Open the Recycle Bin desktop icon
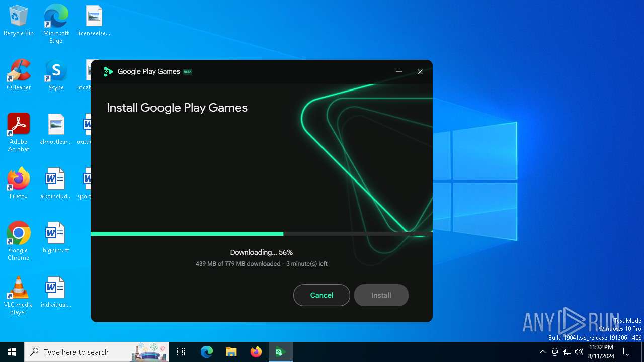 pyautogui.click(x=19, y=21)
